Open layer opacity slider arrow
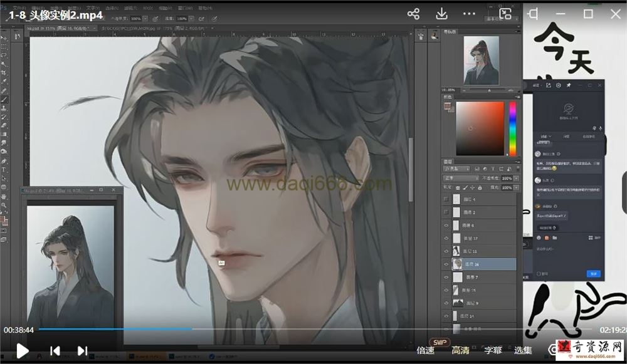 click(516, 178)
